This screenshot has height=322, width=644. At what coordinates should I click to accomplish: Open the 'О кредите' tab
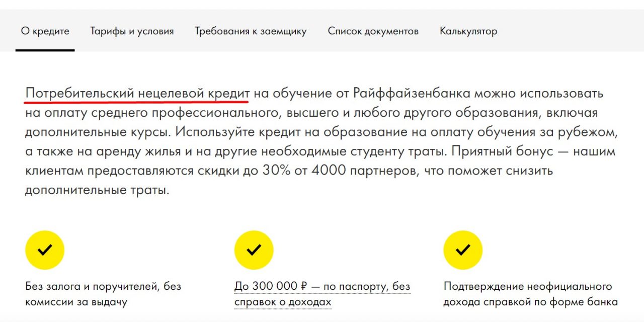click(45, 31)
